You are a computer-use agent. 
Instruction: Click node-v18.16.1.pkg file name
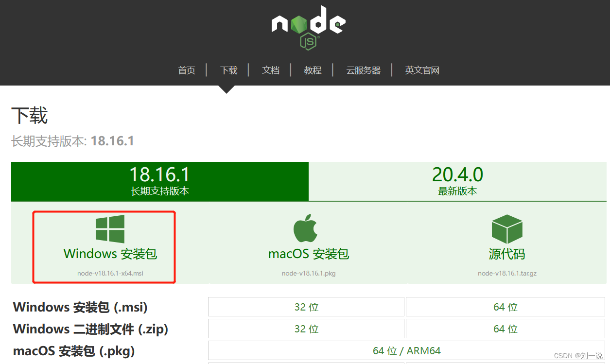(309, 273)
